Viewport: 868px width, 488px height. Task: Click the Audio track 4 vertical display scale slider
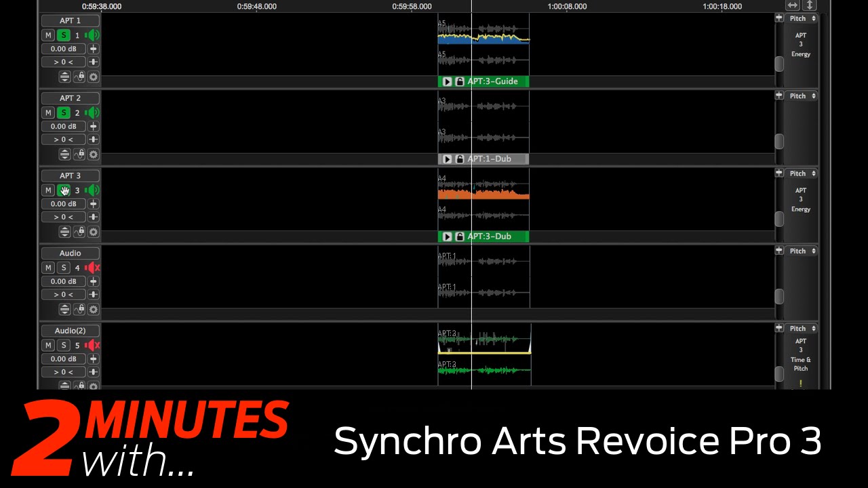coord(779,296)
